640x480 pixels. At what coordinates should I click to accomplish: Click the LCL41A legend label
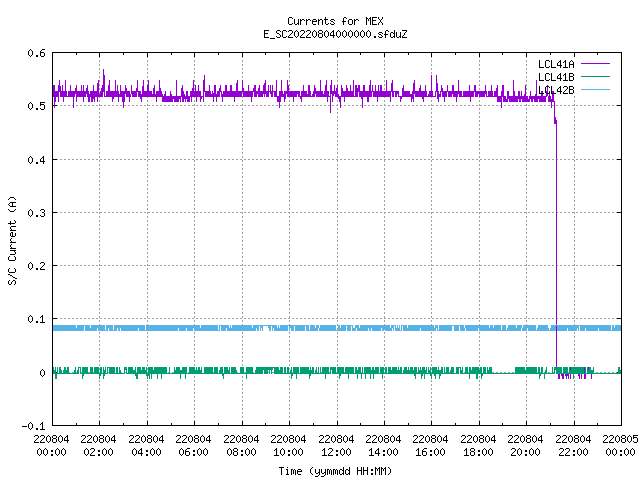coord(556,64)
